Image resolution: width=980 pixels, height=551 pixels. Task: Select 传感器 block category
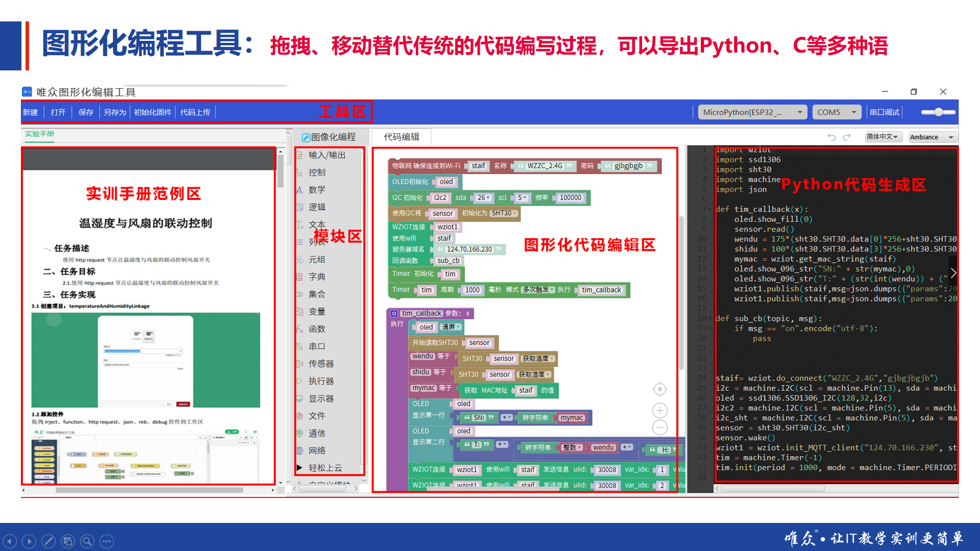point(321,364)
